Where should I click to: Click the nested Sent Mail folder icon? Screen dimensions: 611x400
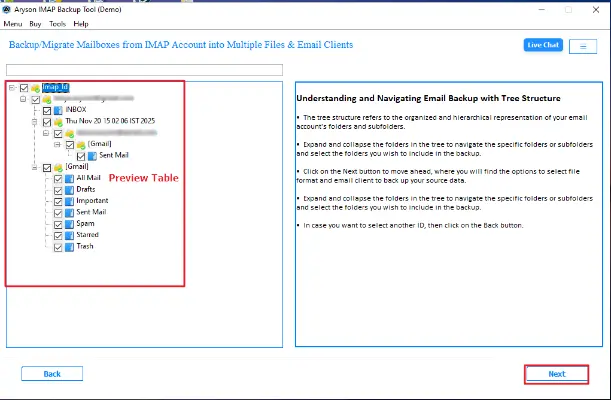[92, 157]
